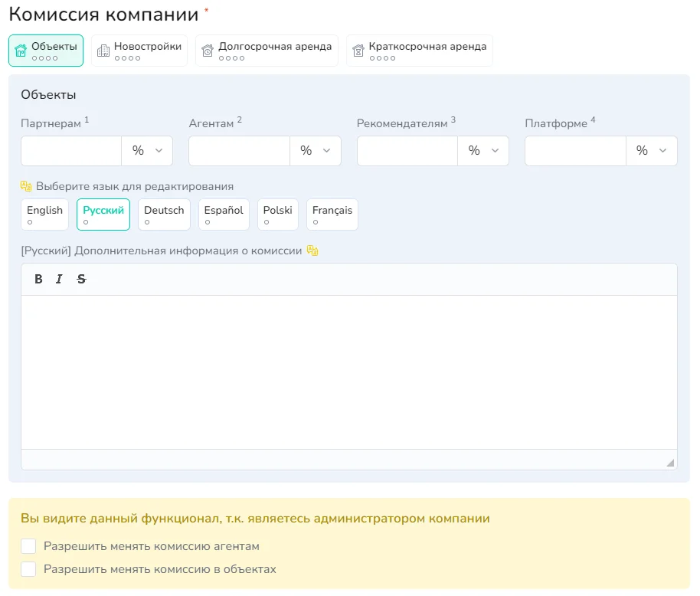Switch to the Объекты tab
The image size is (700, 596).
pos(46,51)
